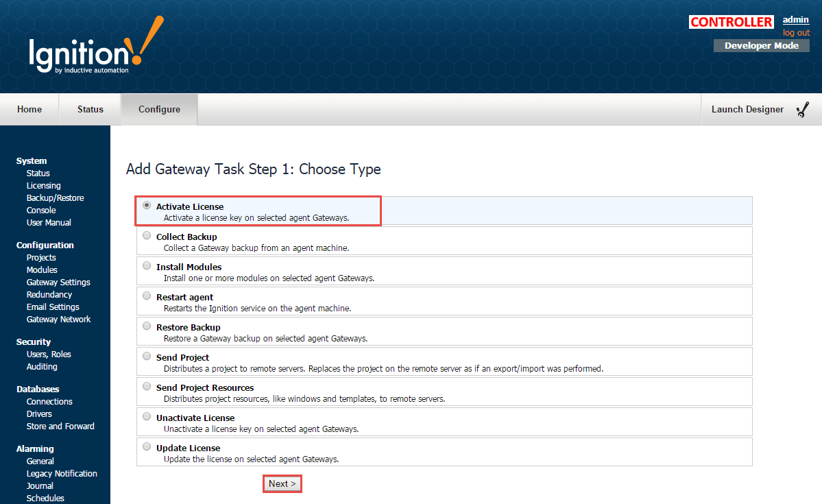
Task: Go to Backup/Restore page
Action: (x=55, y=197)
